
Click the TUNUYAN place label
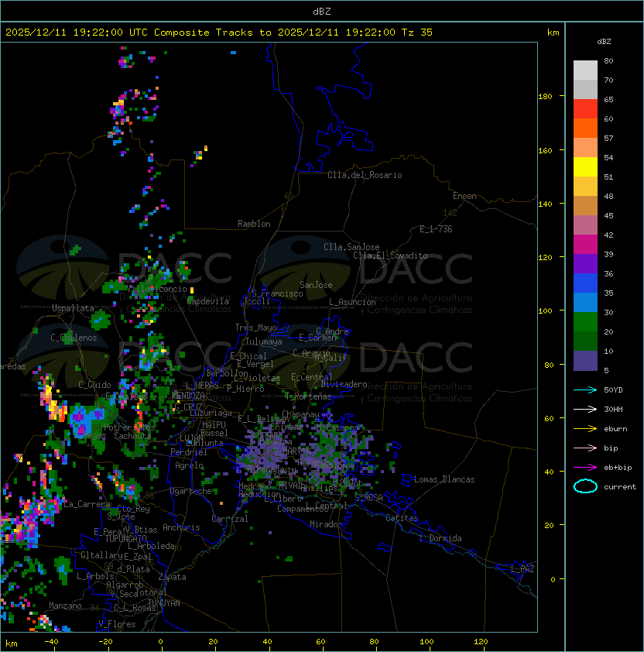tap(164, 603)
